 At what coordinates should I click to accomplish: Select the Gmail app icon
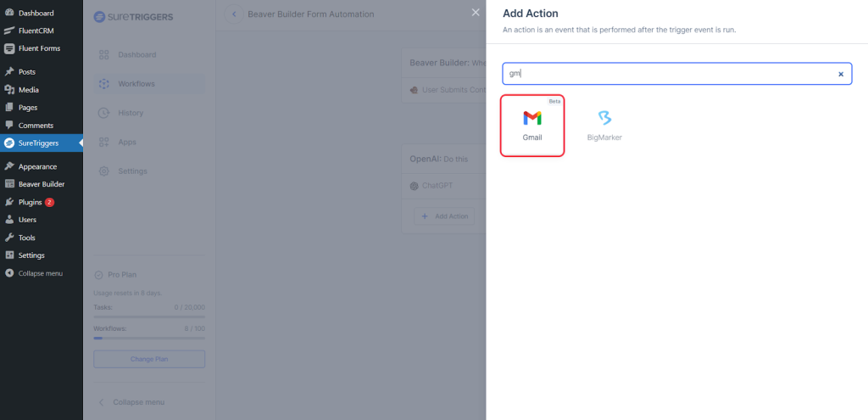coord(532,126)
